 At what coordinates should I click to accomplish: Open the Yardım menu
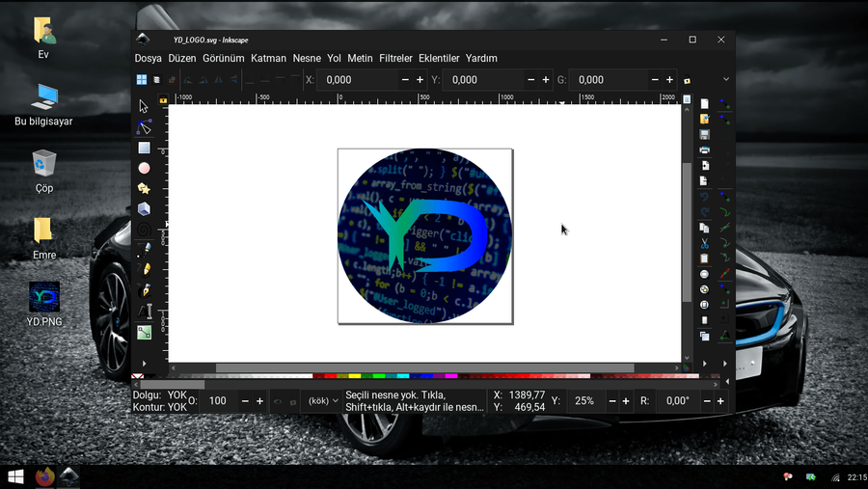point(481,58)
